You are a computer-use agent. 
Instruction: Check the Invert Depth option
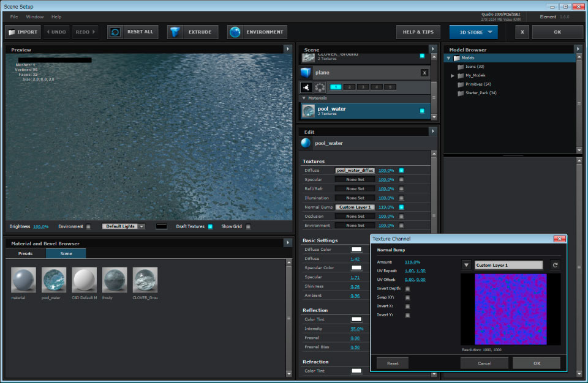(x=408, y=288)
